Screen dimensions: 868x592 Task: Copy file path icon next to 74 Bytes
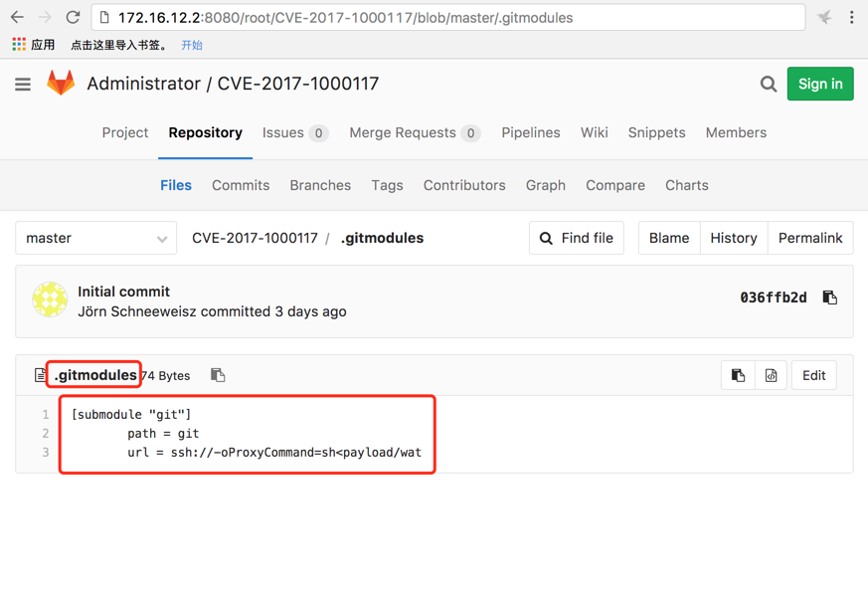coord(218,375)
